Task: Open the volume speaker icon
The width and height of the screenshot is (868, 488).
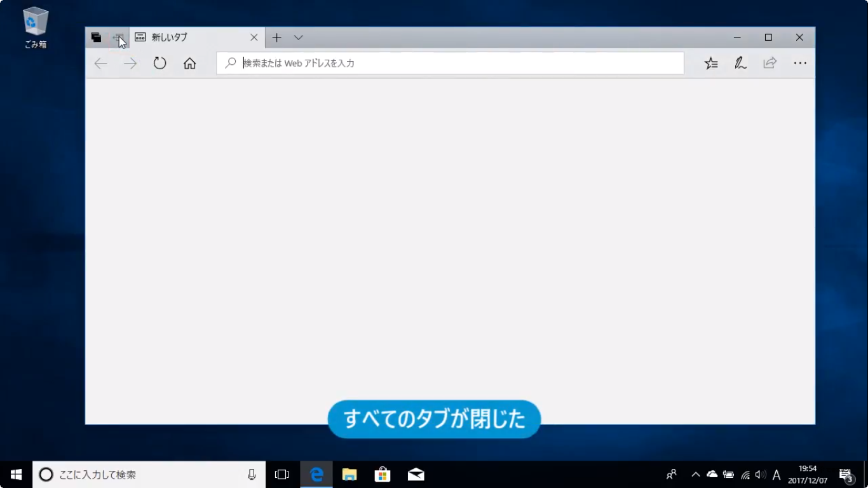Action: tap(761, 475)
